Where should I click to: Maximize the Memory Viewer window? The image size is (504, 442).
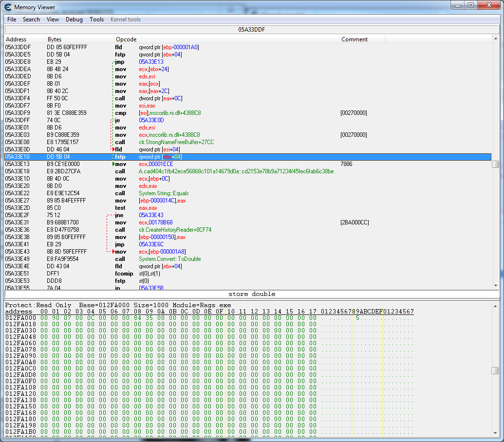point(470,5)
